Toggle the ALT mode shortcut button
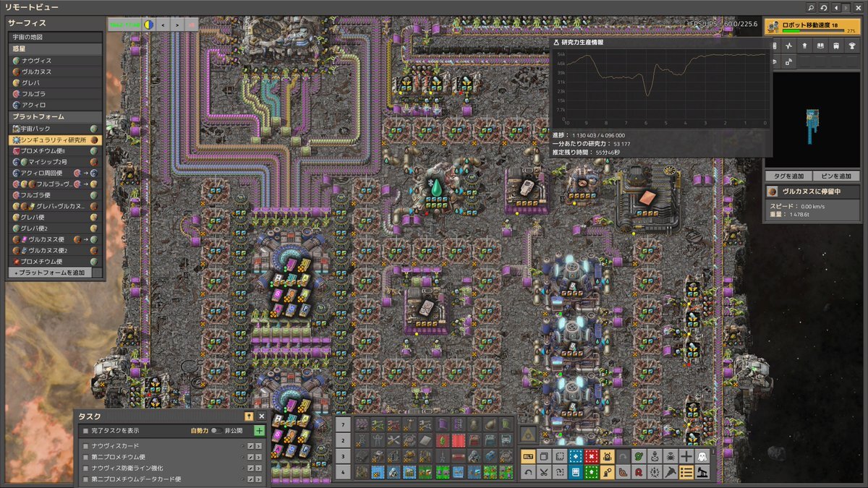This screenshot has height=488, width=868. click(x=528, y=456)
